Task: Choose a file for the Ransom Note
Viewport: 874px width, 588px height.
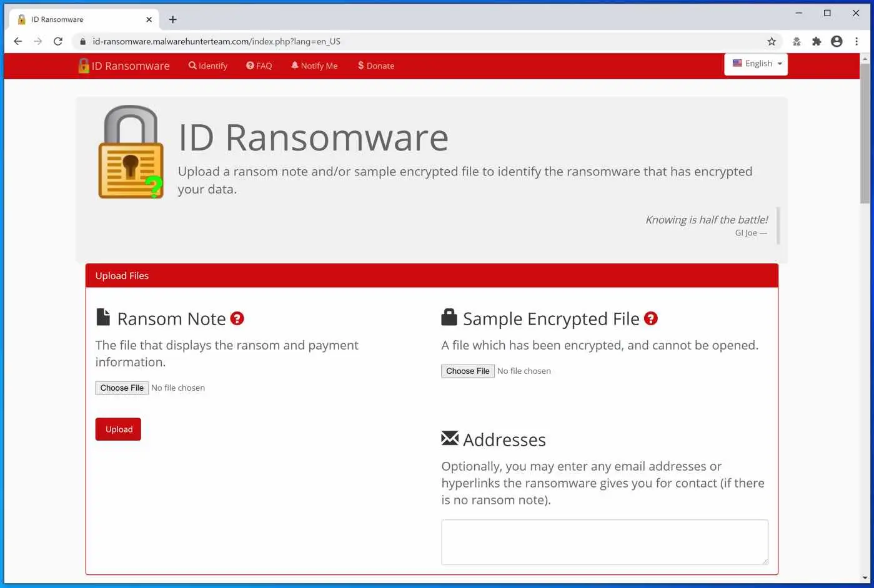Action: click(x=122, y=388)
